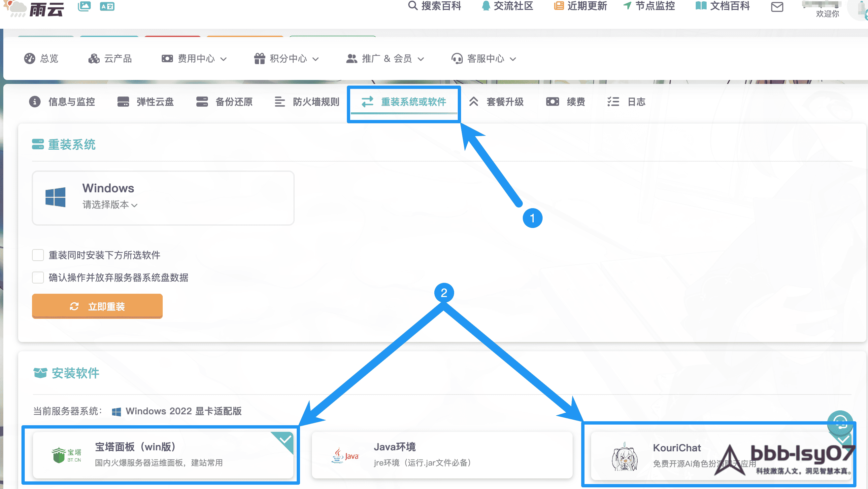Screen dimensions: 868x489
Task: Click the 立即重装 button
Action: click(x=97, y=306)
